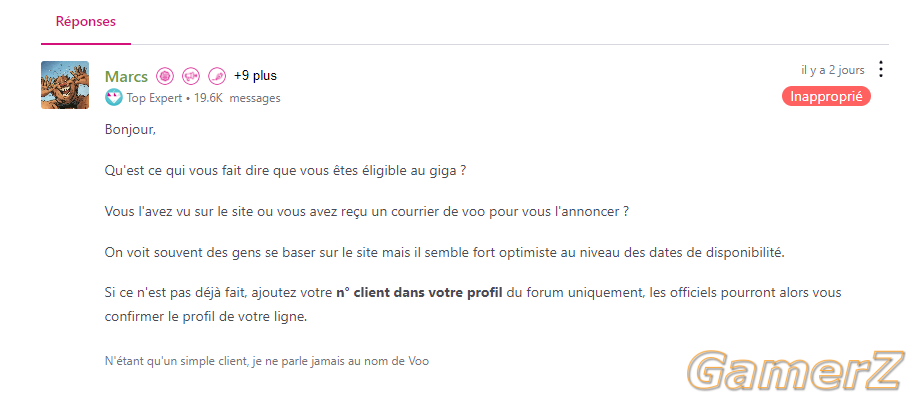Click Marcs' monster avatar picture
This screenshot has width=906, height=397.
pos(65,85)
